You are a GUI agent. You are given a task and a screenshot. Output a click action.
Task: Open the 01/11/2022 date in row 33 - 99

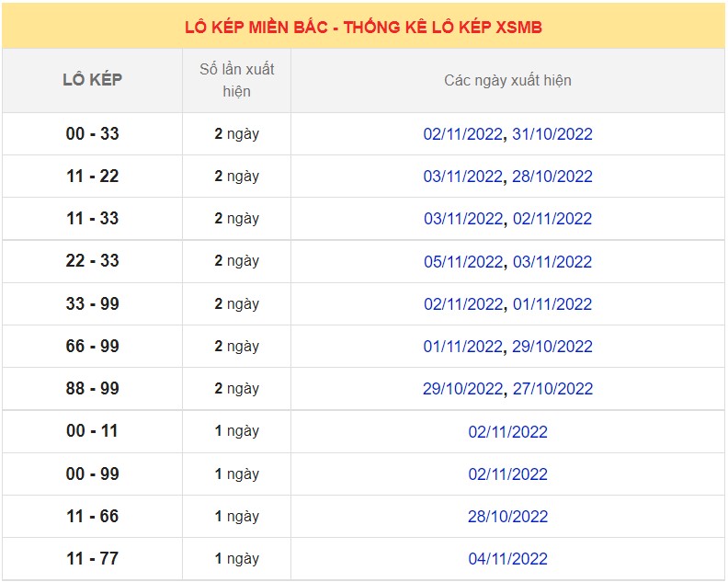click(552, 304)
